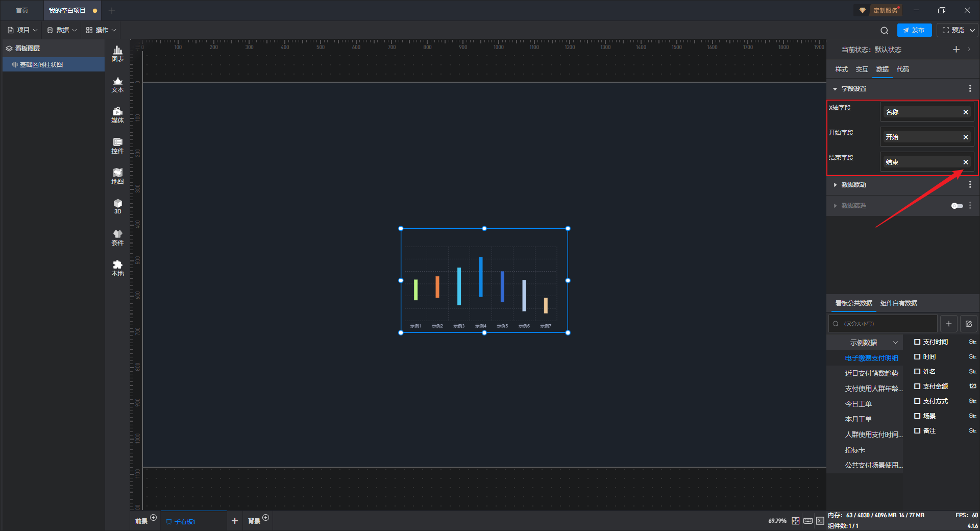Expand the state panel chevron
The width and height of the screenshot is (980, 531).
pyautogui.click(x=969, y=50)
